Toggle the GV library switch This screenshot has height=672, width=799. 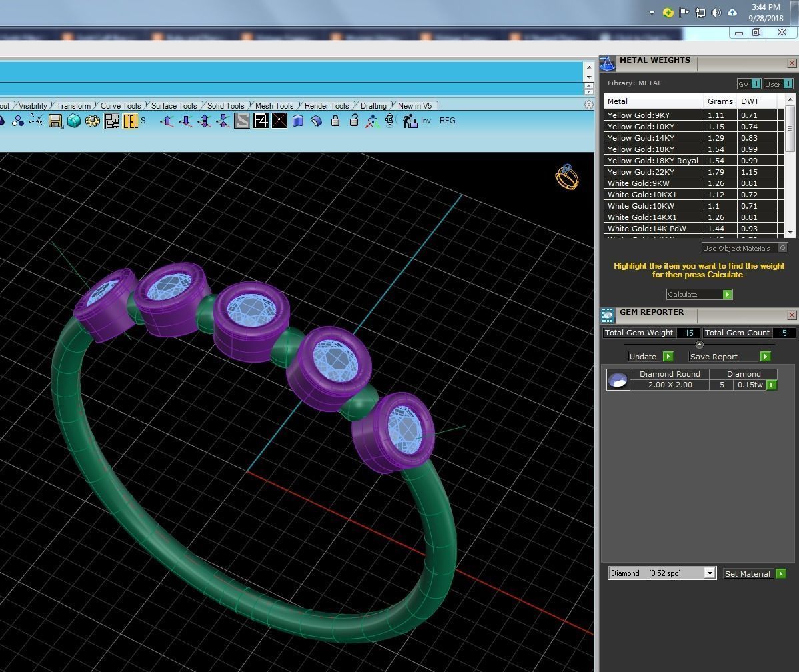coord(749,84)
